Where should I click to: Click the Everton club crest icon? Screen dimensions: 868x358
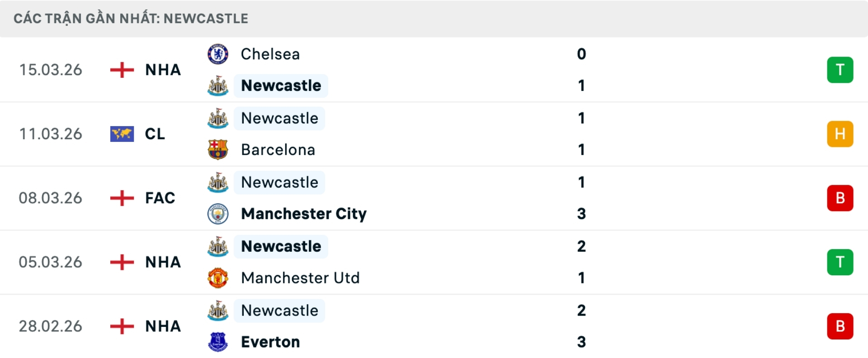pyautogui.click(x=218, y=342)
